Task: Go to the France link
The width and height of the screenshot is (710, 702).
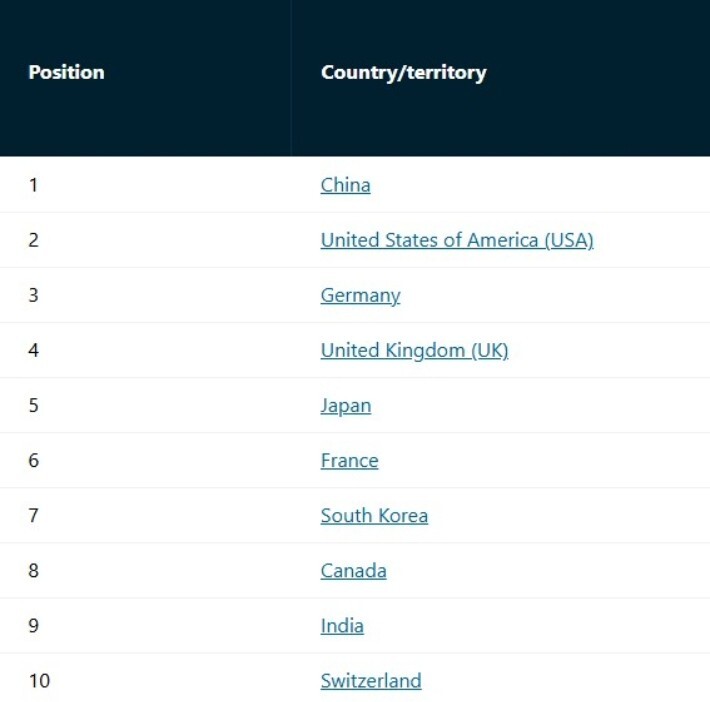Action: pos(349,460)
